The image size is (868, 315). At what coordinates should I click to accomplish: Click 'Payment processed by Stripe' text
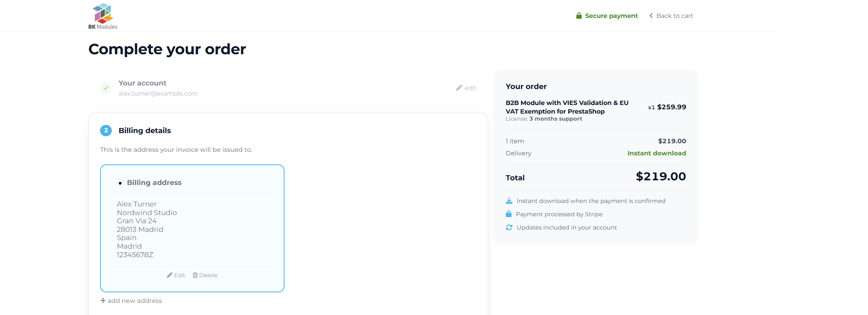(x=559, y=214)
